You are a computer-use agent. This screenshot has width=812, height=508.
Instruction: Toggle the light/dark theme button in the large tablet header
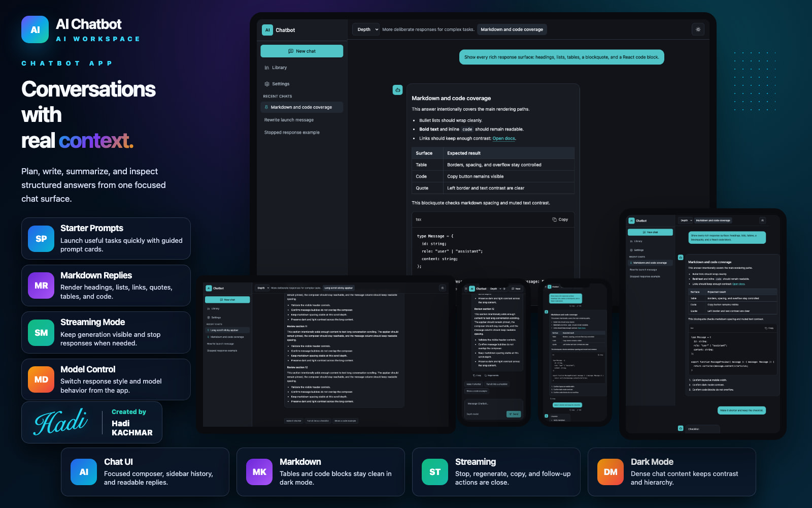point(698,29)
